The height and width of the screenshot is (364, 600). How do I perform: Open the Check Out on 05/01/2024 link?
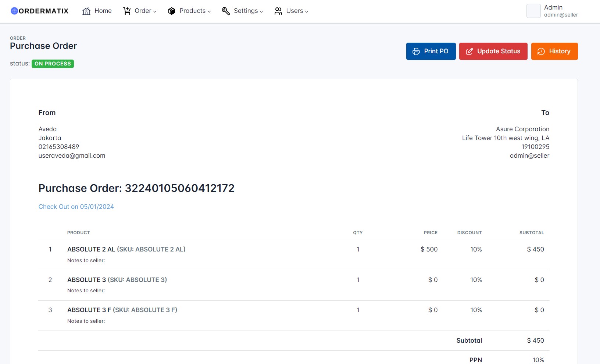76,207
